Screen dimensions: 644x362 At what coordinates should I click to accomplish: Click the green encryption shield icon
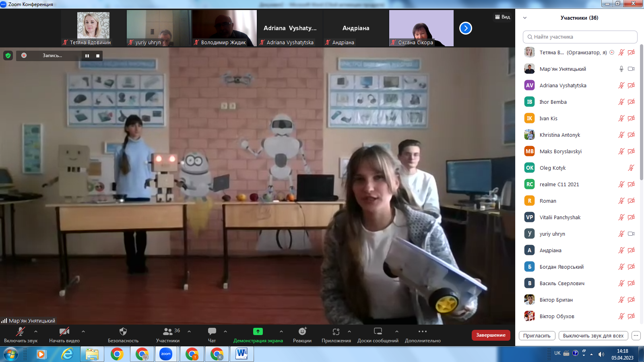click(8, 56)
